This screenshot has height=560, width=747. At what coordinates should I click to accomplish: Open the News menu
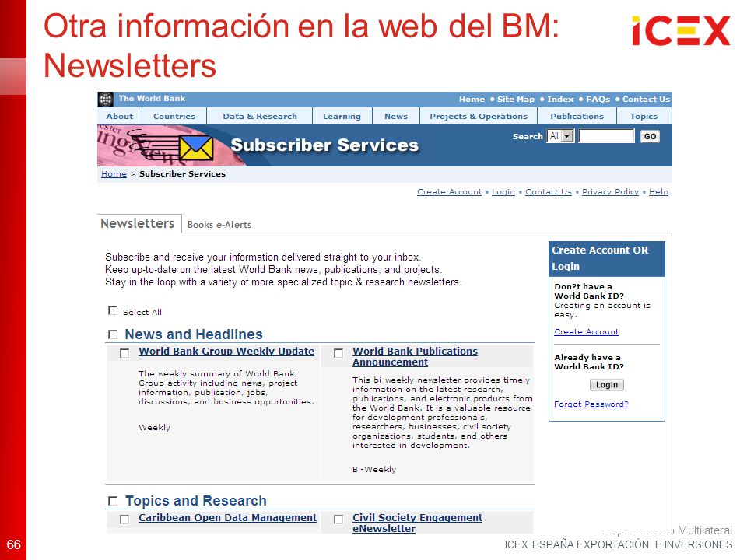click(x=396, y=116)
